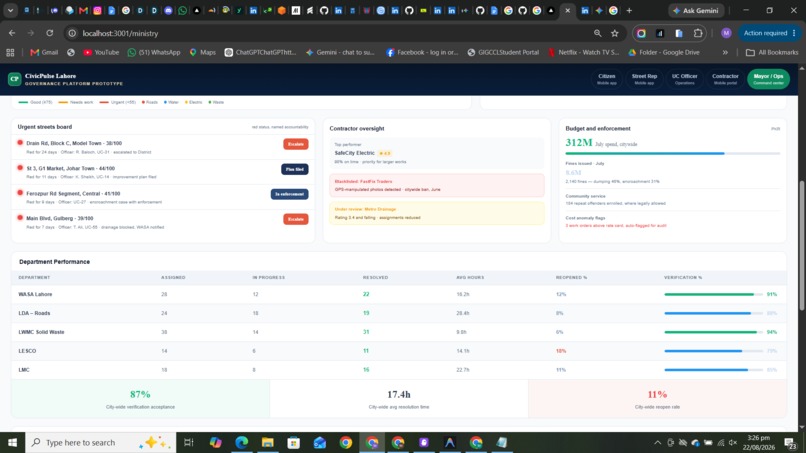Click the '17.4h' avg resolution time card
The image size is (806, 453).
[x=399, y=398]
